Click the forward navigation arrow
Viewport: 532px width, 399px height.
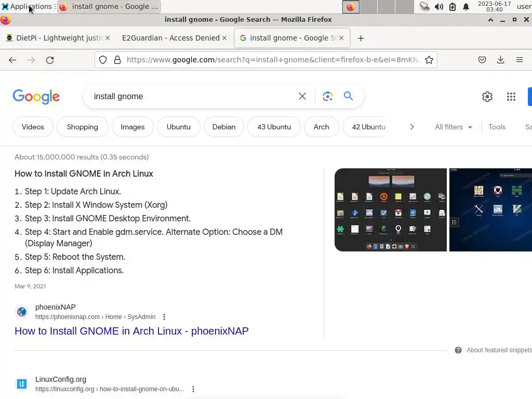click(31, 60)
